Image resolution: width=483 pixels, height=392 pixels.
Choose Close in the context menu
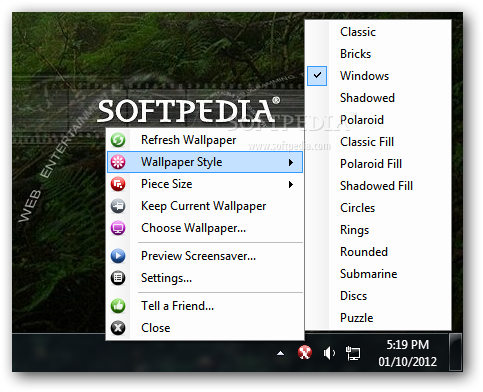[x=205, y=328]
